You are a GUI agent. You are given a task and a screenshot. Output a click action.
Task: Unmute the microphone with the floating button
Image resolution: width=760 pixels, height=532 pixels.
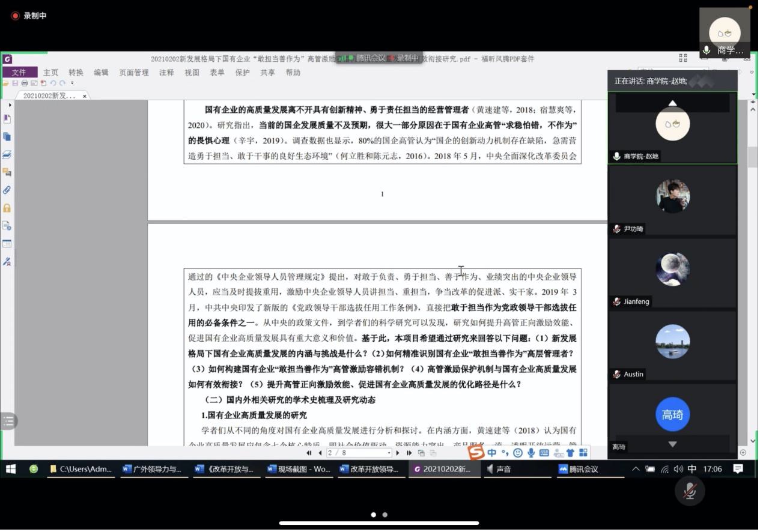click(690, 492)
